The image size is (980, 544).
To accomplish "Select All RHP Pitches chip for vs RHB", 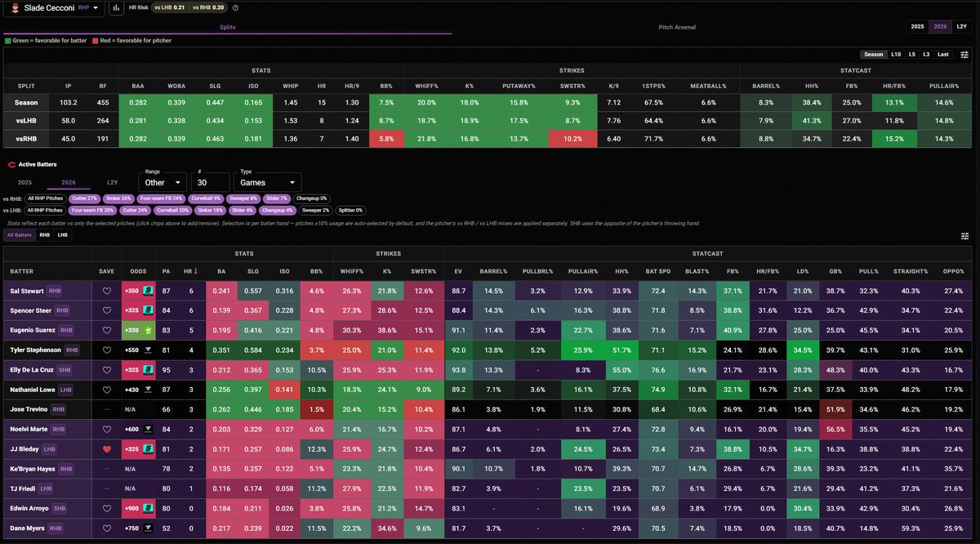I will click(x=45, y=198).
